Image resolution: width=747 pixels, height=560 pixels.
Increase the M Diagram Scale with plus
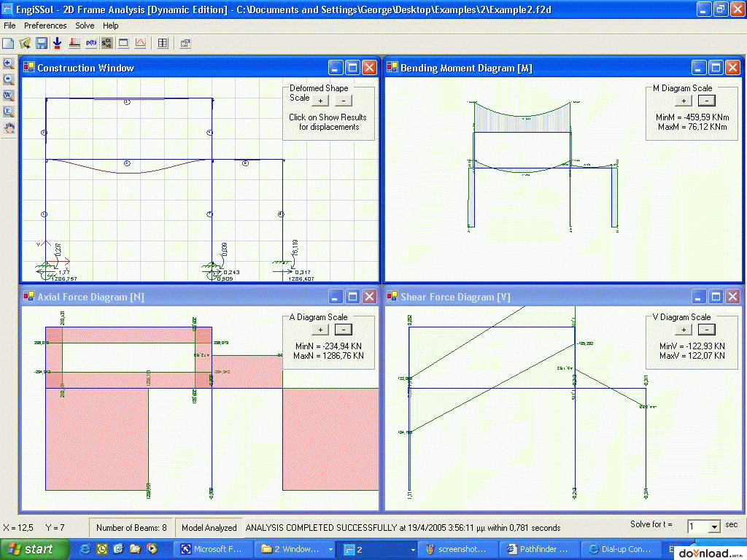(684, 101)
